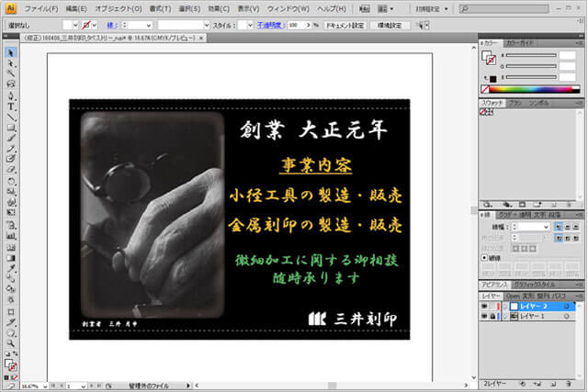Select the black arrow Selection tool

(x=11, y=53)
